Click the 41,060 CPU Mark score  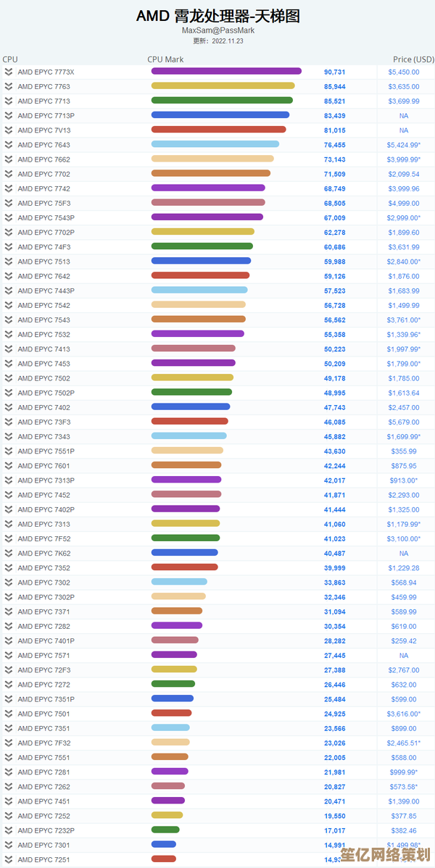coord(335,524)
